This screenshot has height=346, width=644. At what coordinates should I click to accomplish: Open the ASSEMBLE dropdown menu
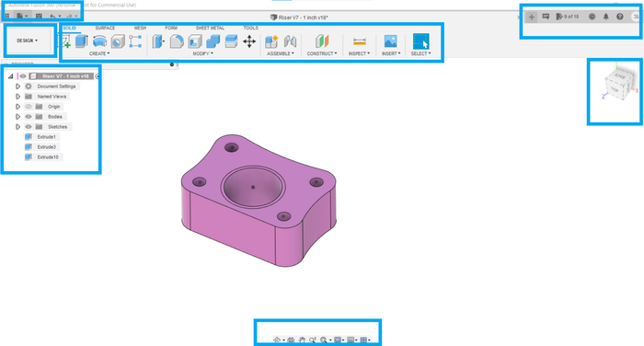281,53
